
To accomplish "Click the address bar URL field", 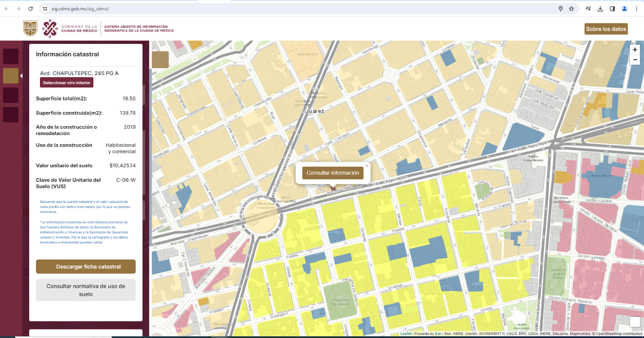I will pyautogui.click(x=301, y=9).
